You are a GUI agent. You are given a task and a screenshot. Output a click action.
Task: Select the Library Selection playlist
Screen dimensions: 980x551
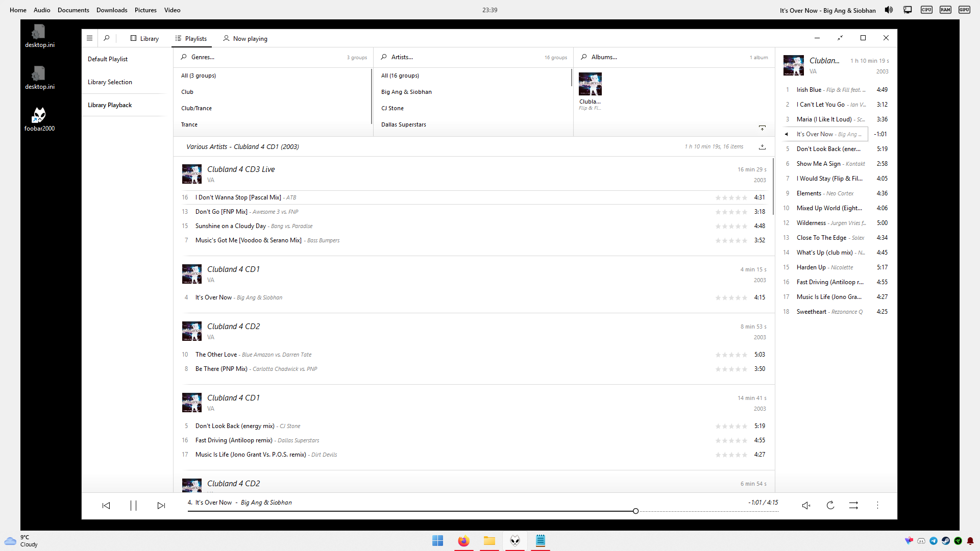click(110, 82)
